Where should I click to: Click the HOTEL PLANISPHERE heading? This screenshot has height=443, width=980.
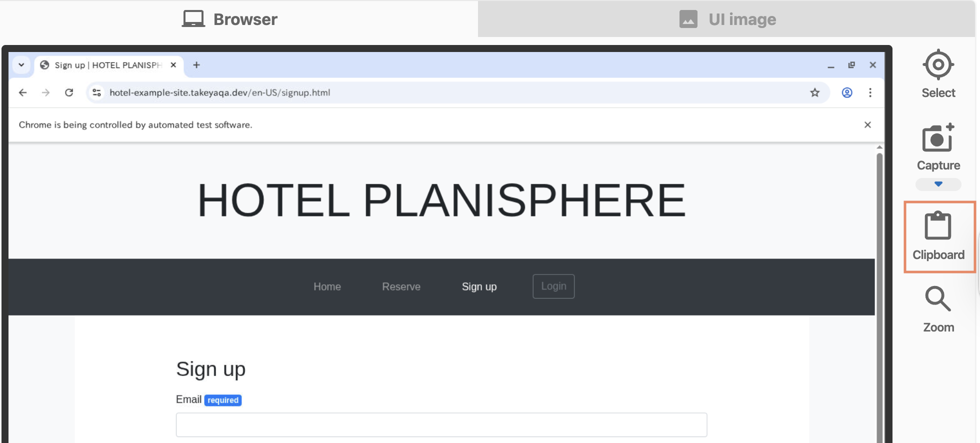[x=441, y=200]
